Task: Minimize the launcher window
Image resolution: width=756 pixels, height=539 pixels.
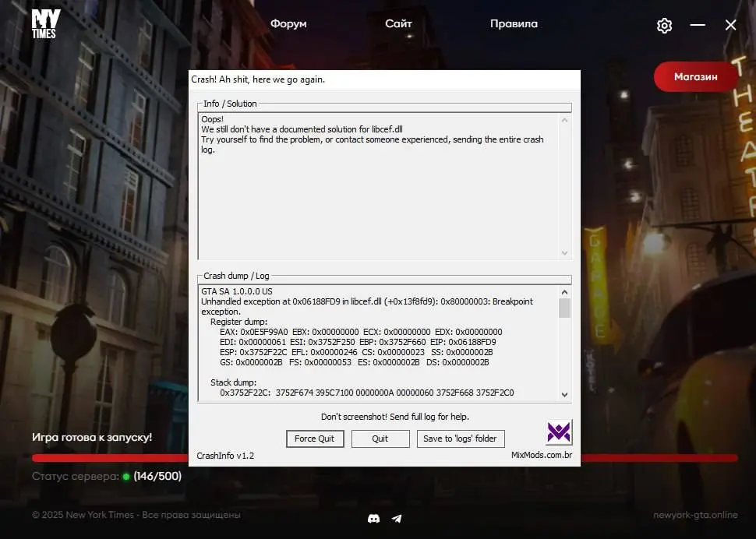Action: [698, 26]
